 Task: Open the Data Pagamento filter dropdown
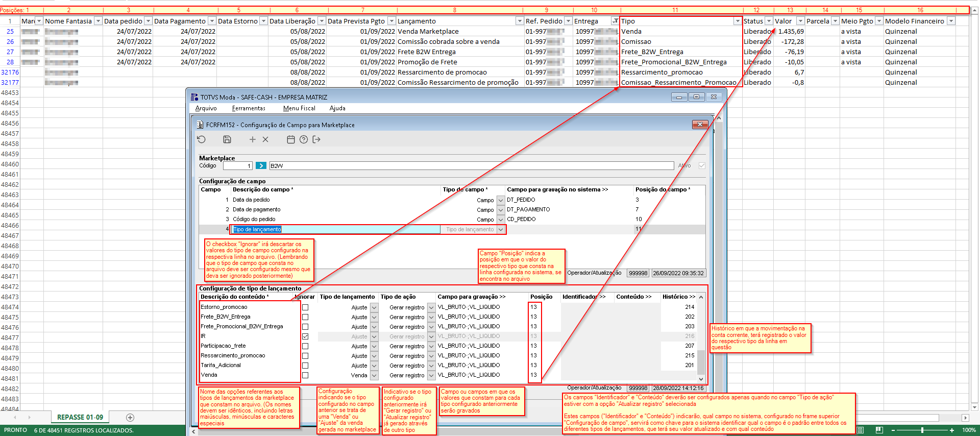pyautogui.click(x=211, y=21)
